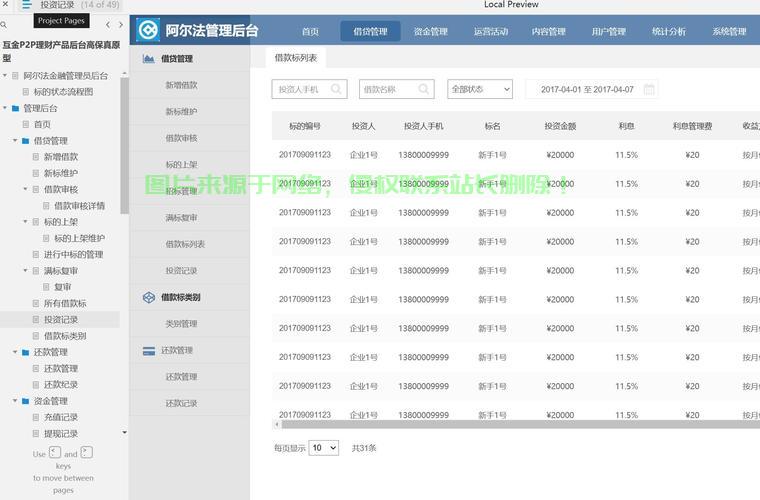Screen dimensions: 760x500
Task: Collapse the 满标复审 tree node arrow
Action: pos(25,270)
